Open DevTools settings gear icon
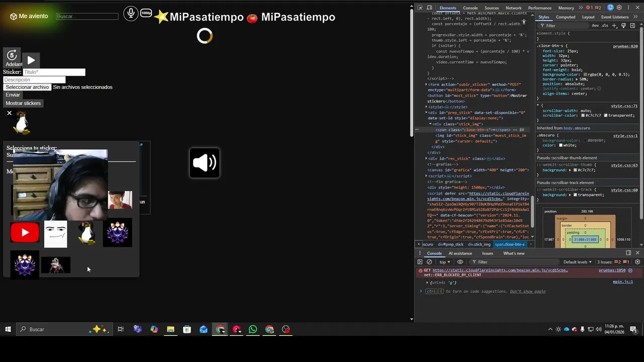The height and width of the screenshot is (362, 644). click(619, 8)
